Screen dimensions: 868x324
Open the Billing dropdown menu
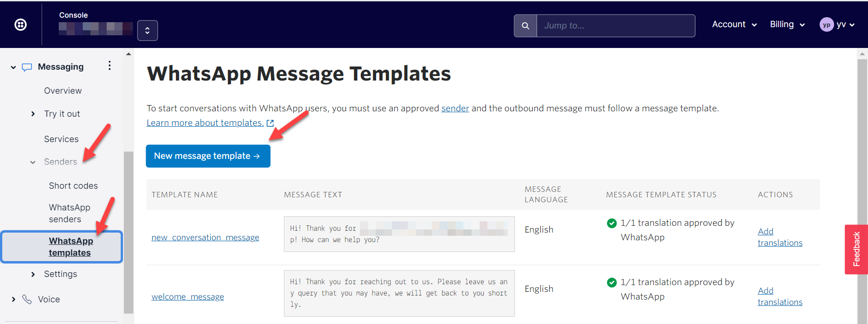pyautogui.click(x=787, y=24)
